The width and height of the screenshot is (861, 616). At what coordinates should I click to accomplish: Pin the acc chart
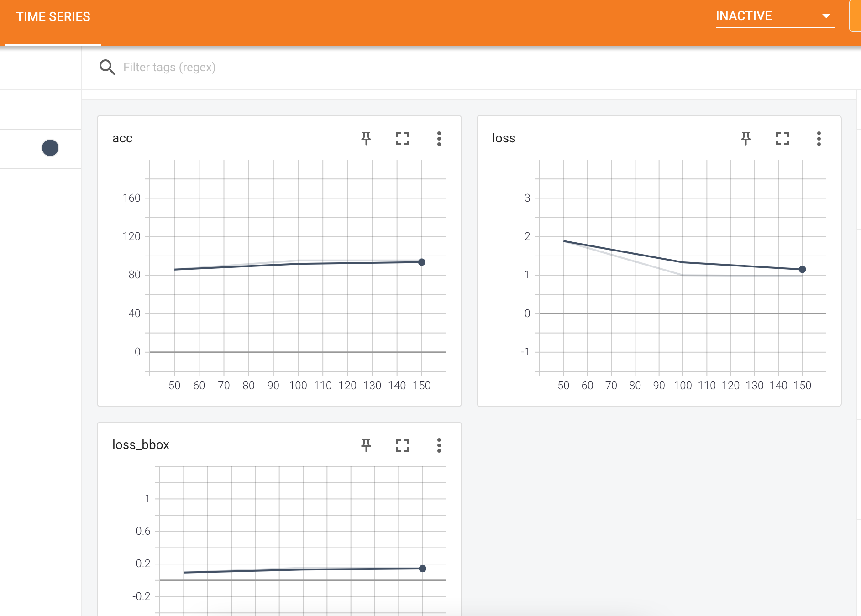367,139
